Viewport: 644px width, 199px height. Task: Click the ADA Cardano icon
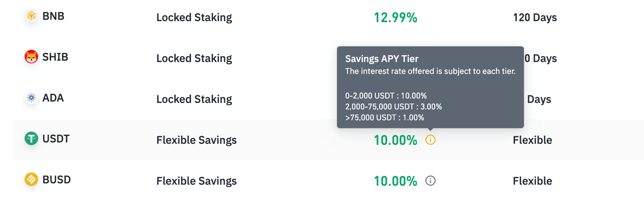[31, 98]
